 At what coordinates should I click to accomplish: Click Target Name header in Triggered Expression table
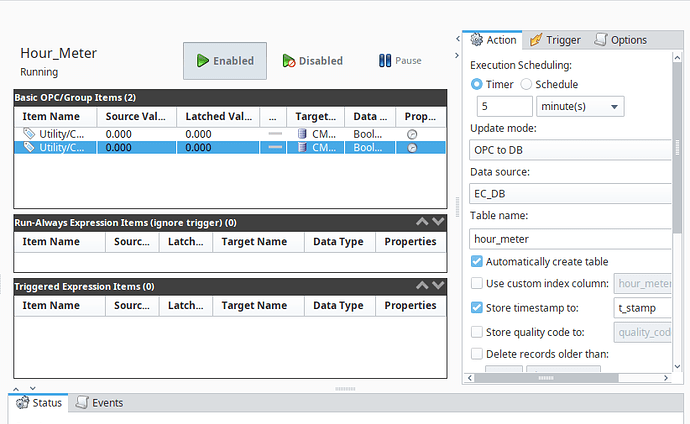pyautogui.click(x=259, y=305)
